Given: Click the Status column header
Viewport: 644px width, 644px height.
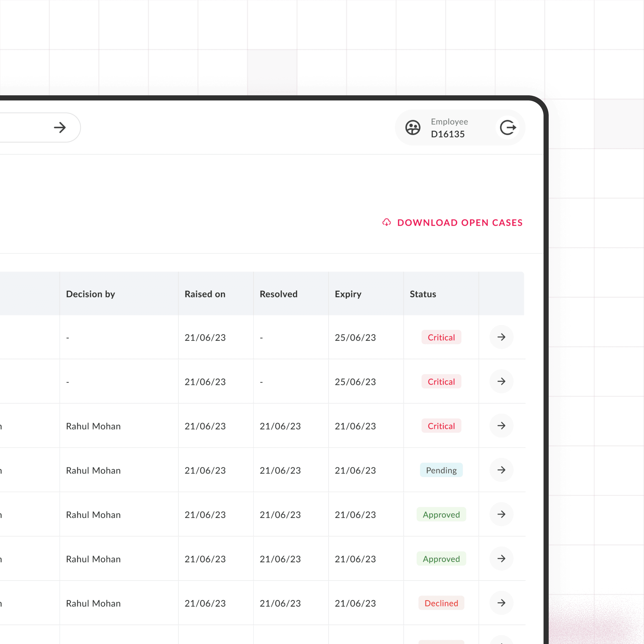Looking at the screenshot, I should coord(423,294).
